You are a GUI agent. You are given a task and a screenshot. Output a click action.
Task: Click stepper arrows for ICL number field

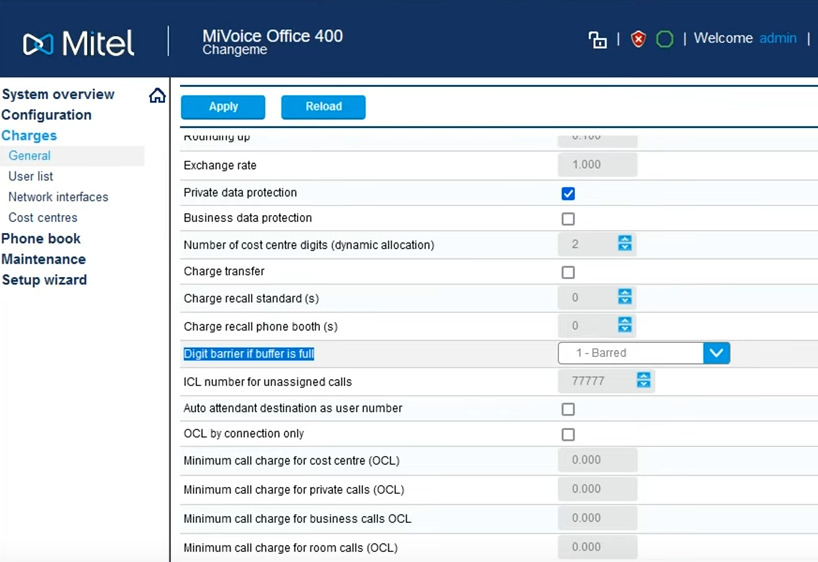(644, 380)
